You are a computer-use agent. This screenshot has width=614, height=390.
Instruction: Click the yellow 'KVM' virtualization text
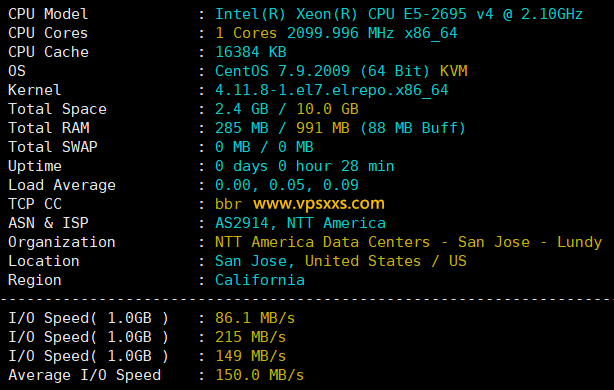coord(453,71)
